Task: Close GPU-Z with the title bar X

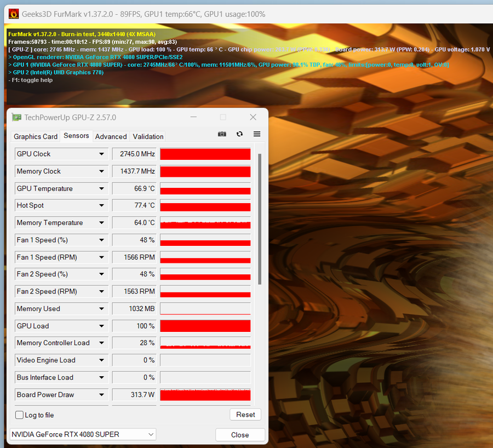Action: coord(253,117)
